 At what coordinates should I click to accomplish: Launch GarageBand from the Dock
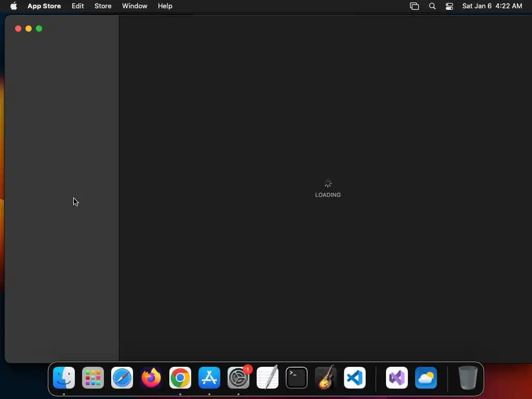[326, 378]
